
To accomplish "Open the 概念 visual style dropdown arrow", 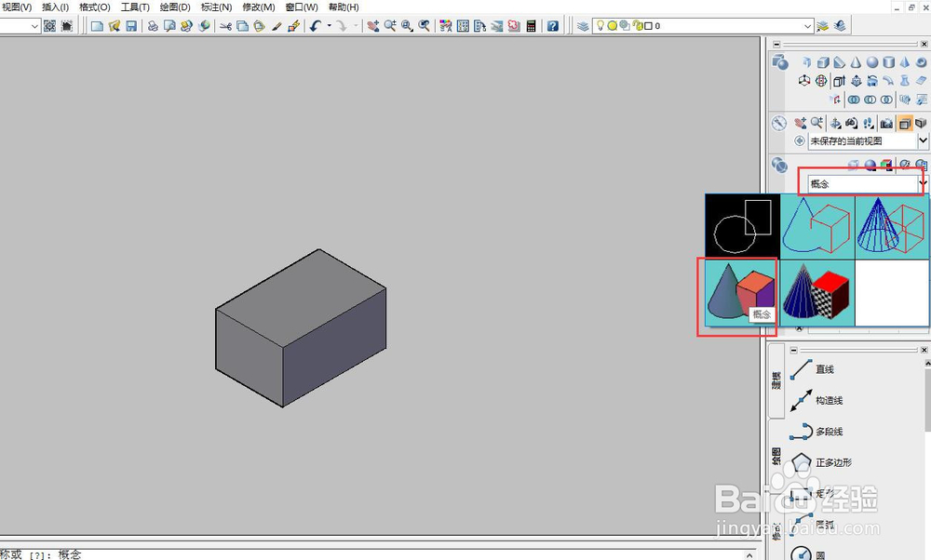I will coord(922,184).
